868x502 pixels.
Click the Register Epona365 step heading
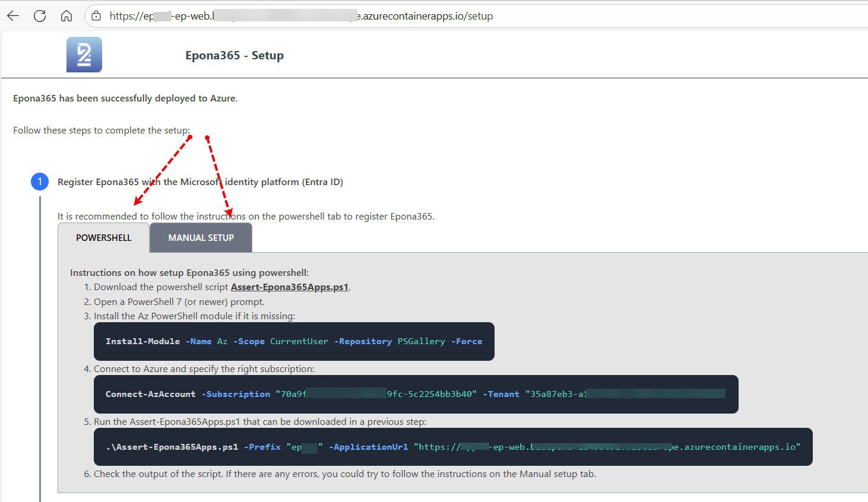pyautogui.click(x=200, y=182)
